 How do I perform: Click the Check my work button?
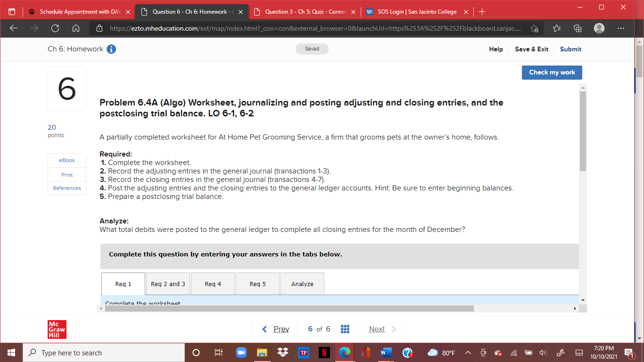click(552, 72)
